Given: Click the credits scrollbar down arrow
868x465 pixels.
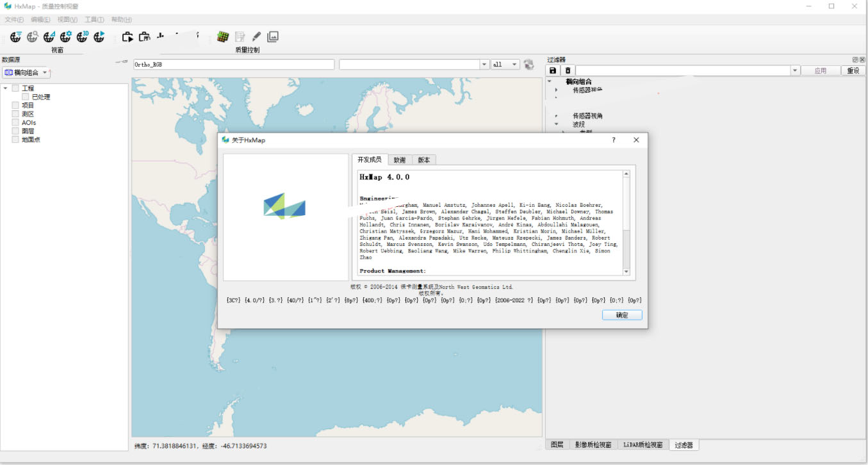Looking at the screenshot, I should pyautogui.click(x=626, y=272).
